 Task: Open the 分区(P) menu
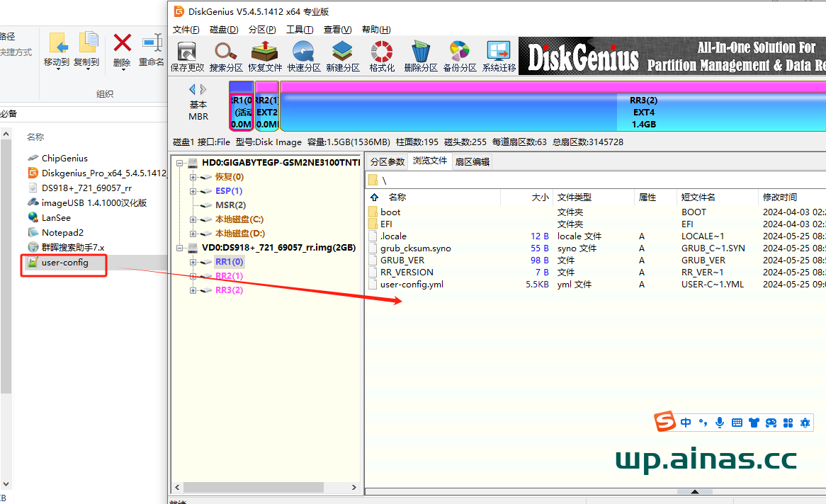point(262,30)
